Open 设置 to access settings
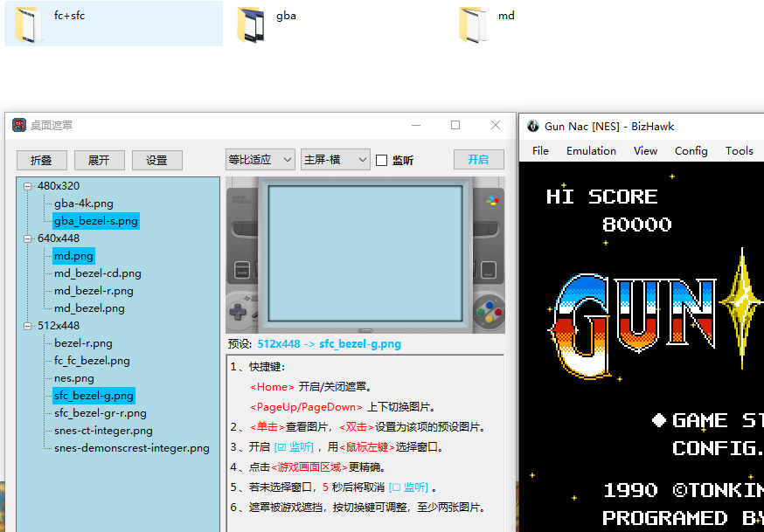This screenshot has height=532, width=764. 156,159
